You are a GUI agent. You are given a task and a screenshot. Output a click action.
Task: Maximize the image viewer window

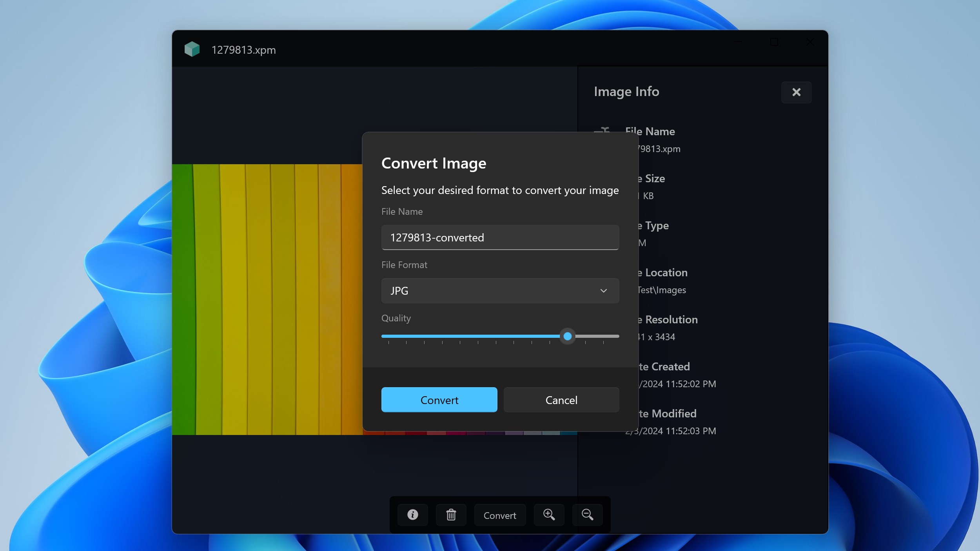[x=774, y=42]
